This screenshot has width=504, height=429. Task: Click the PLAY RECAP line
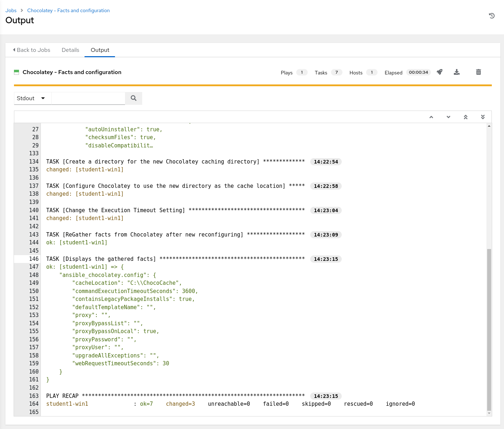click(x=176, y=396)
